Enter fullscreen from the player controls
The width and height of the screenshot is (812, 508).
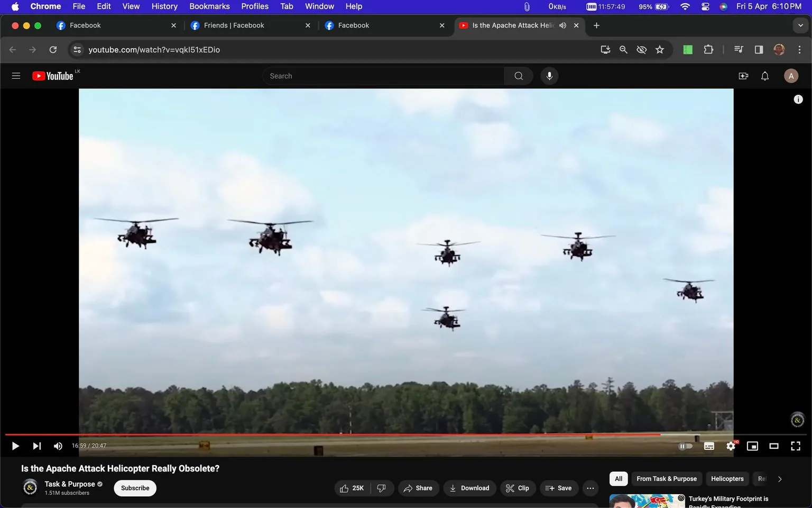pyautogui.click(x=795, y=446)
